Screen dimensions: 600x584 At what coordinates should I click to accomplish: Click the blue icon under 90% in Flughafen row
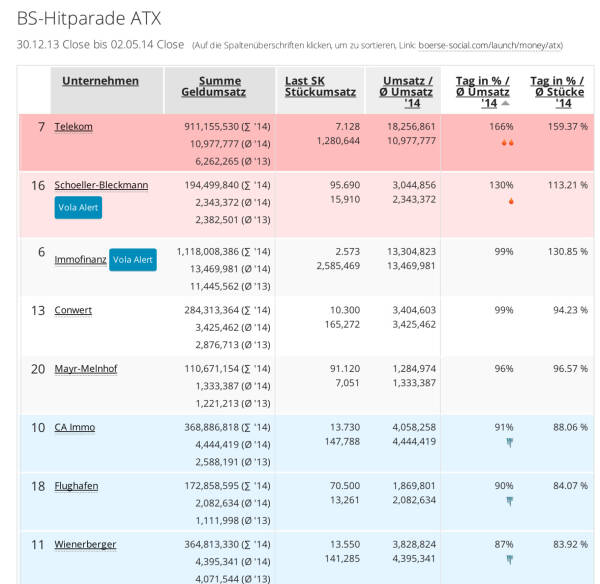(510, 501)
